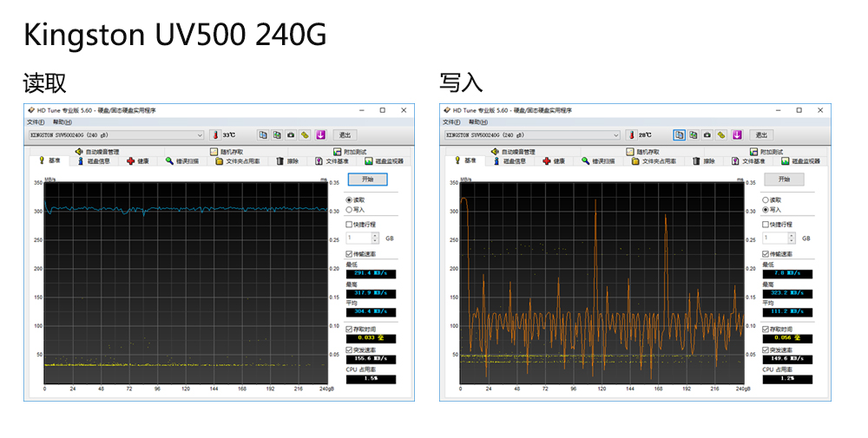868x438 pixels.
Task: Switch to 健康 tab in read window
Action: (138, 161)
